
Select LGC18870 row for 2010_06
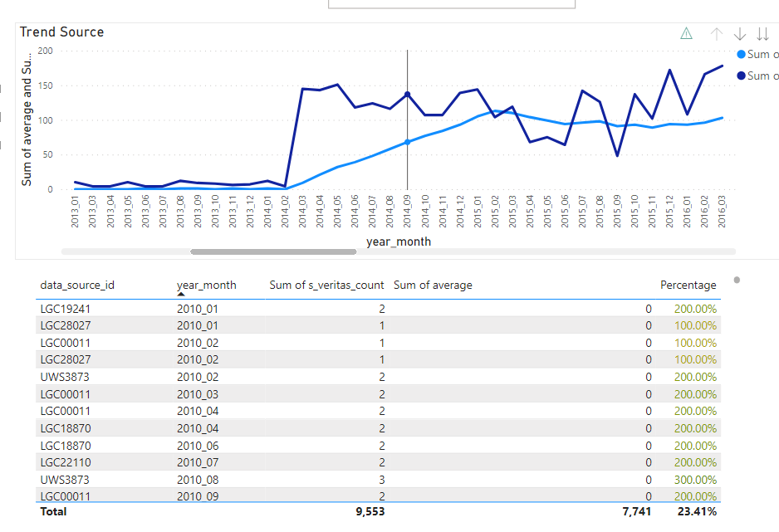[378, 446]
